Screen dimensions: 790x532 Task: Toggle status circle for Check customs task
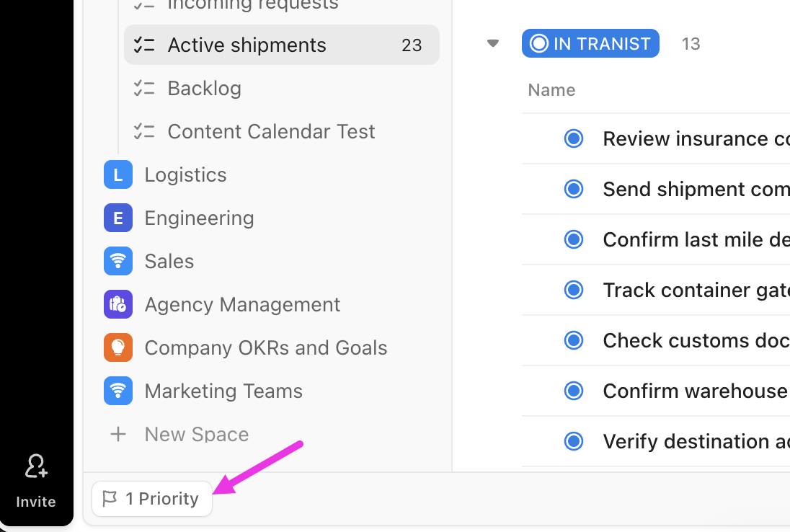[573, 340]
